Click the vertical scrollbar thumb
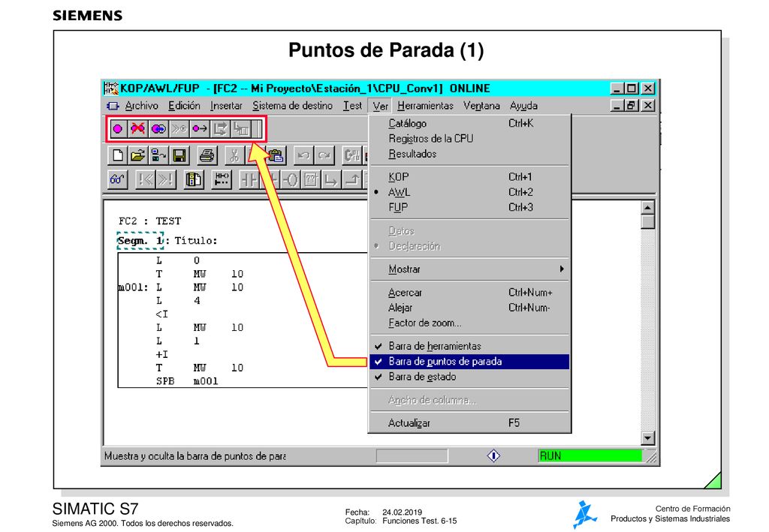 tap(648, 222)
